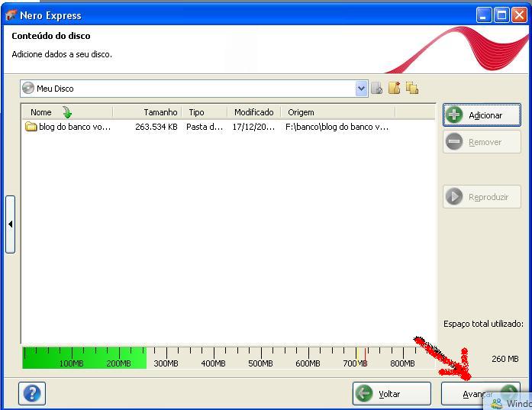This screenshot has height=410, width=532.
Task: Maximize the Nero Express window
Action: tap(501, 15)
